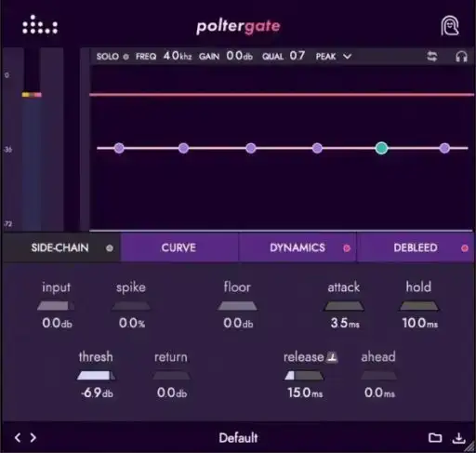The image size is (476, 453).
Task: Click the save preset download icon
Action: [458, 437]
